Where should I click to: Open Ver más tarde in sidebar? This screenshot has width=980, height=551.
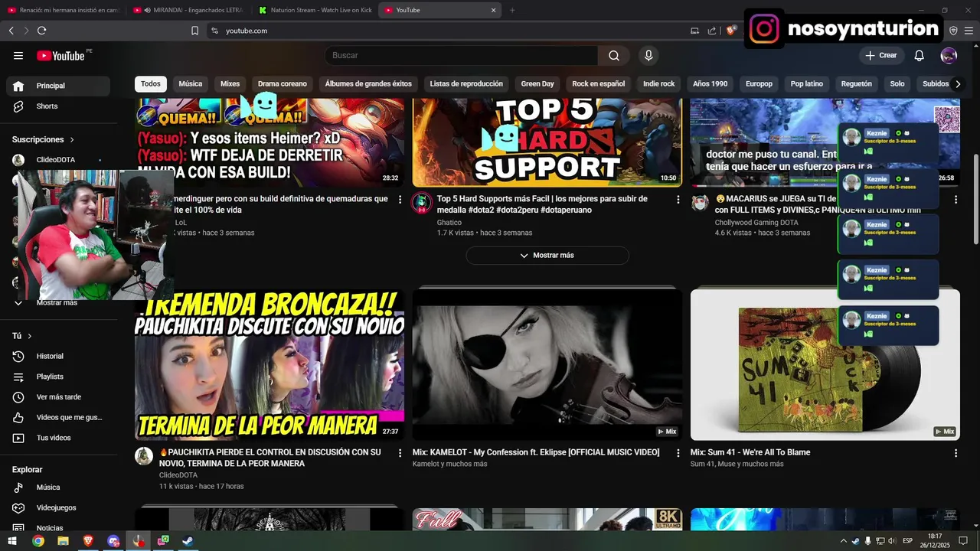(x=58, y=397)
